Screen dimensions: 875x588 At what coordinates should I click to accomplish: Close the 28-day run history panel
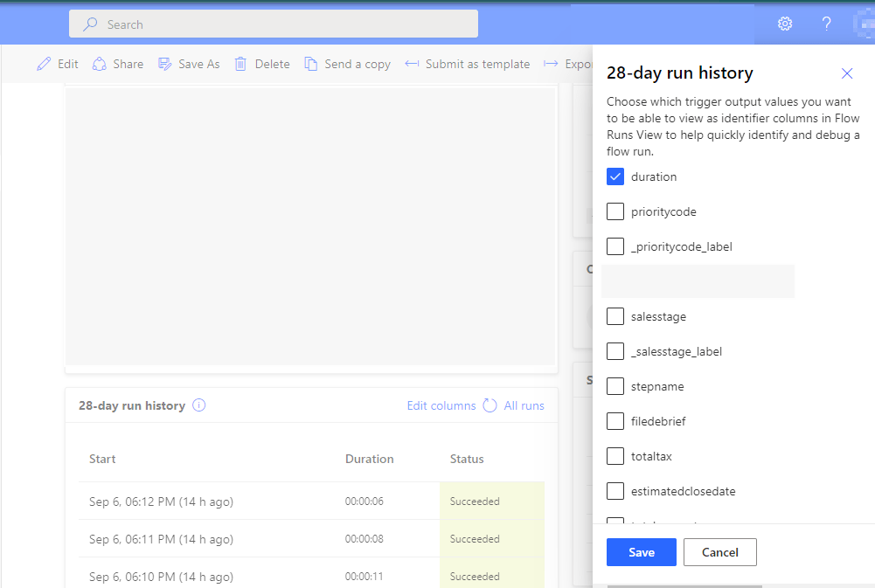coord(846,73)
